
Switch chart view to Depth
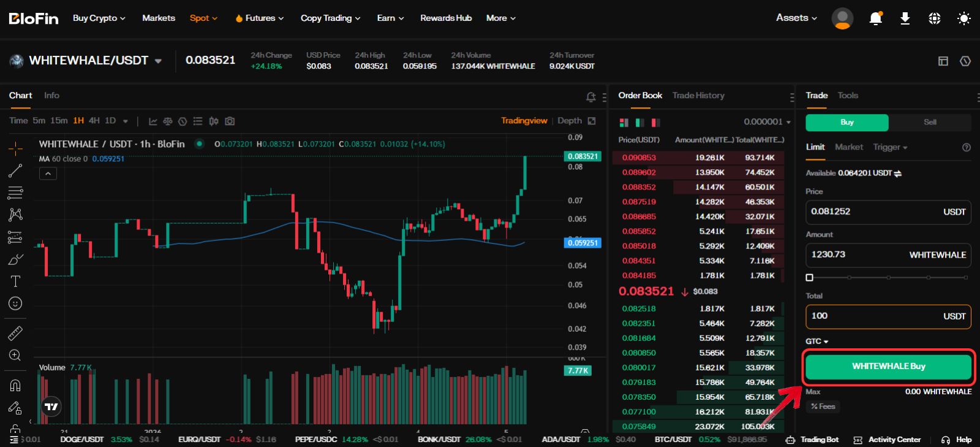point(569,121)
